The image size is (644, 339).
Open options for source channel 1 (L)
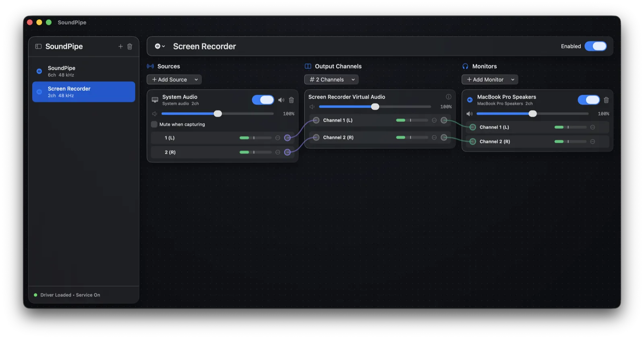278,138
